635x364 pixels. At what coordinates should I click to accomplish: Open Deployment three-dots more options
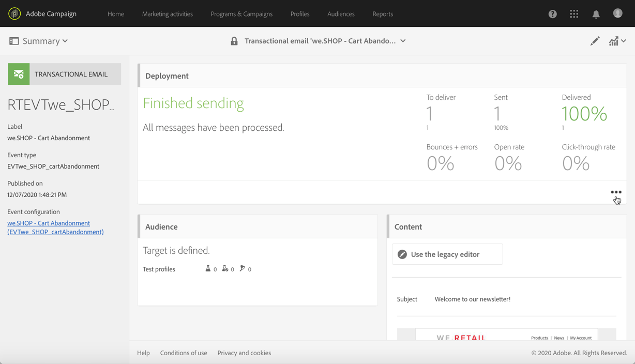pos(616,192)
